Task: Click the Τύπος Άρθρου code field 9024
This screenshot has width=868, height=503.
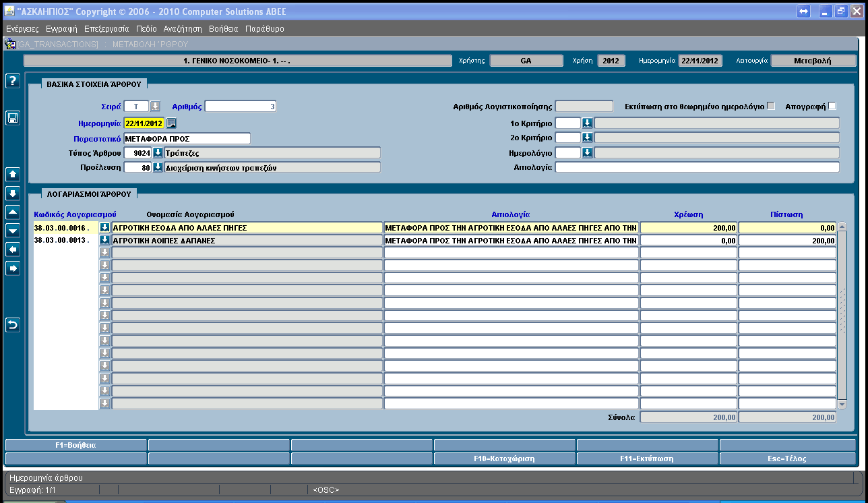Action: pyautogui.click(x=138, y=152)
